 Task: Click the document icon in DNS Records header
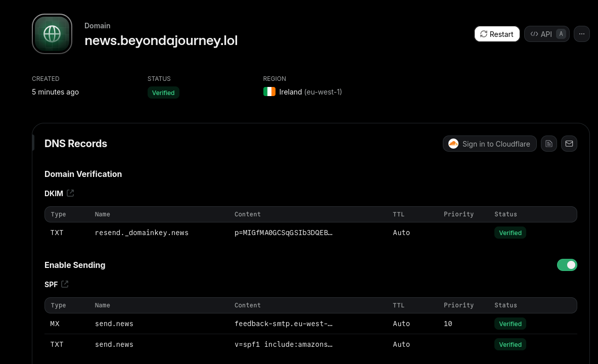549,144
